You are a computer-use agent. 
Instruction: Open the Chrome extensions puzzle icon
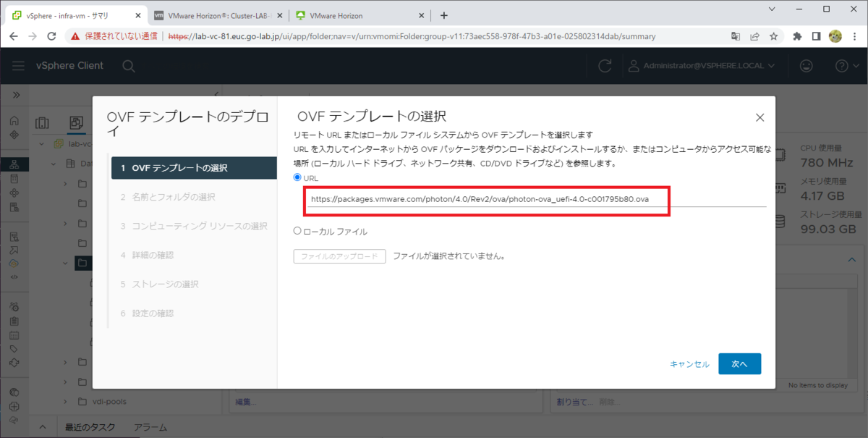pyautogui.click(x=797, y=36)
